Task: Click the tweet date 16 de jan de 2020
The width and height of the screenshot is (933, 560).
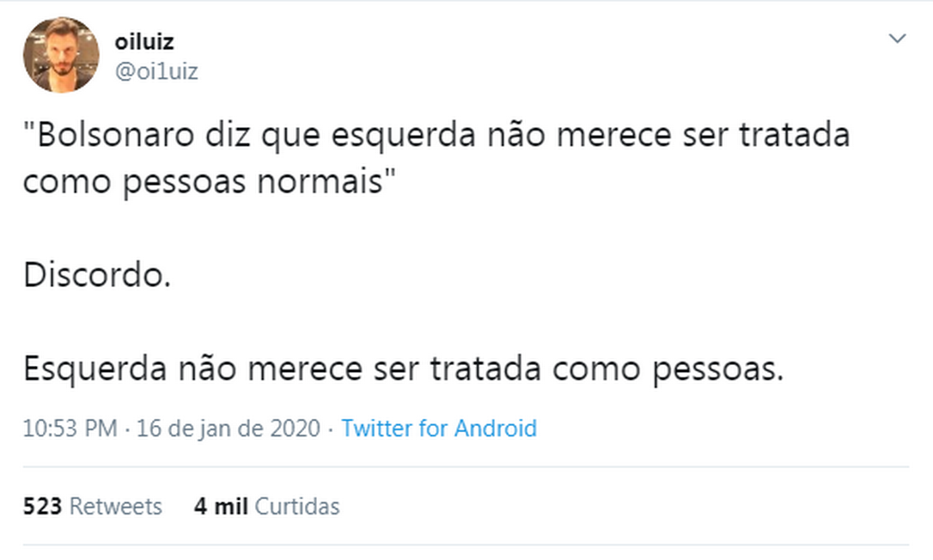Action: [x=229, y=429]
